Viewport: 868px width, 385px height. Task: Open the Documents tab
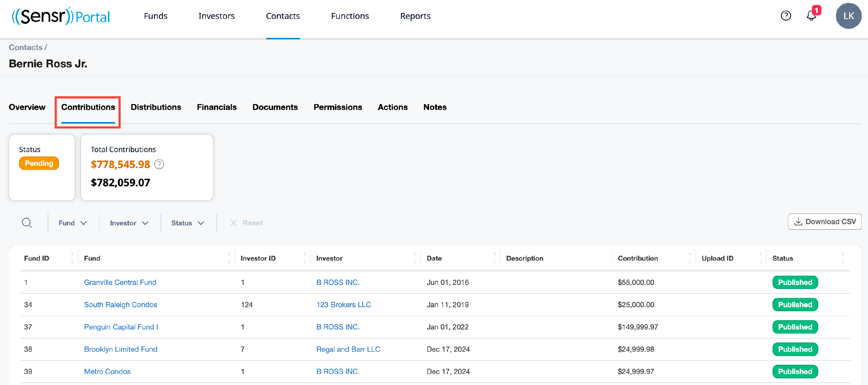(275, 107)
